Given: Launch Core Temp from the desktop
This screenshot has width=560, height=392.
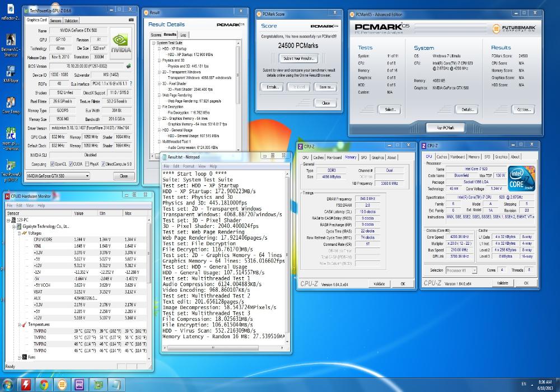Looking at the screenshot, I should point(10,105).
